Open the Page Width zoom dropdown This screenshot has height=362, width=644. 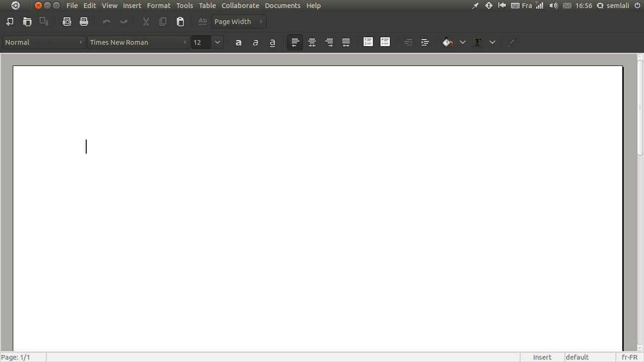click(239, 22)
